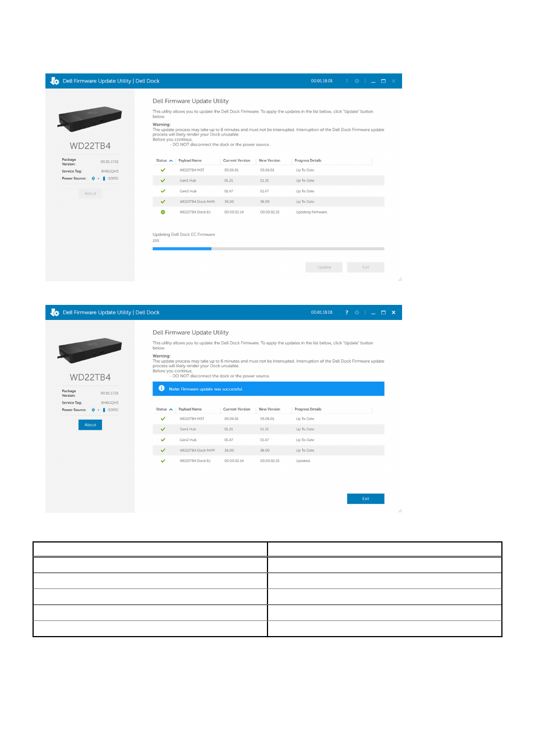
Task: Click the New Version header in lower window
Action: (x=269, y=410)
